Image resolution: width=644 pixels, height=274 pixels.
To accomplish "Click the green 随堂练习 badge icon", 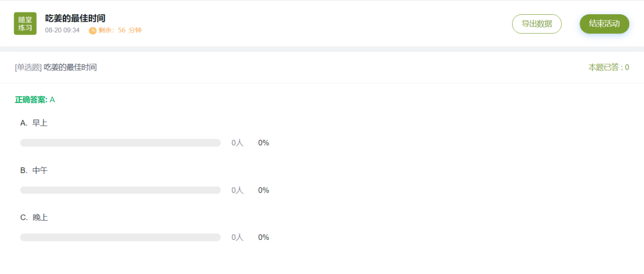I will pos(25,23).
